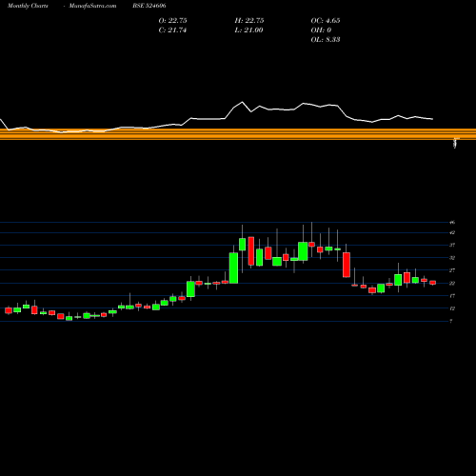Click the close value "C: 21.74"
Viewport: 476px width, 476px height.
172,30
